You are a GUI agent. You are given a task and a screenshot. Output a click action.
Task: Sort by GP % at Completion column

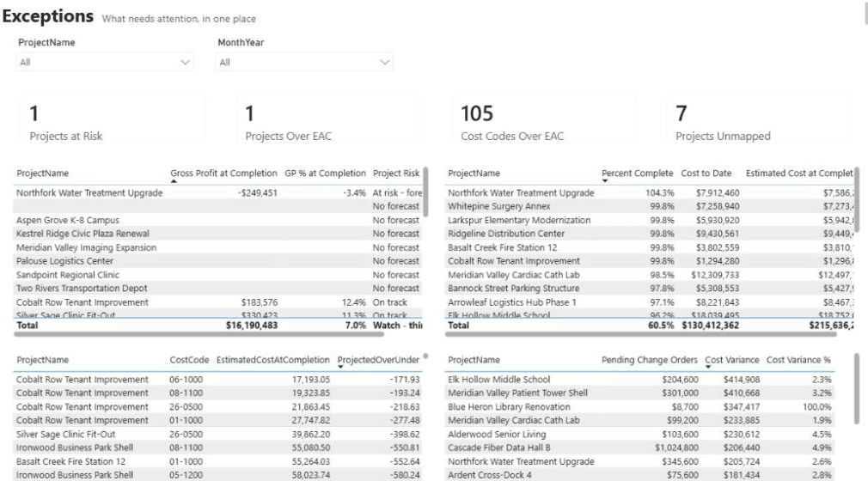coord(325,174)
